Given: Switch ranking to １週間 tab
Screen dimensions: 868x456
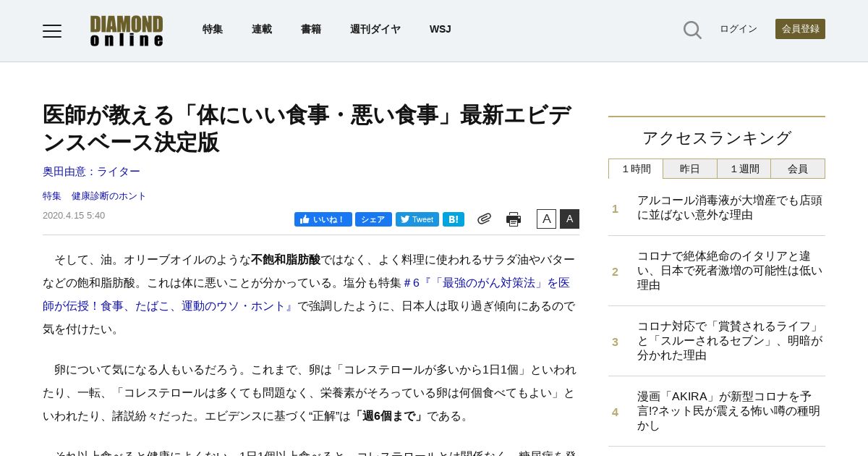Looking at the screenshot, I should coord(744,169).
